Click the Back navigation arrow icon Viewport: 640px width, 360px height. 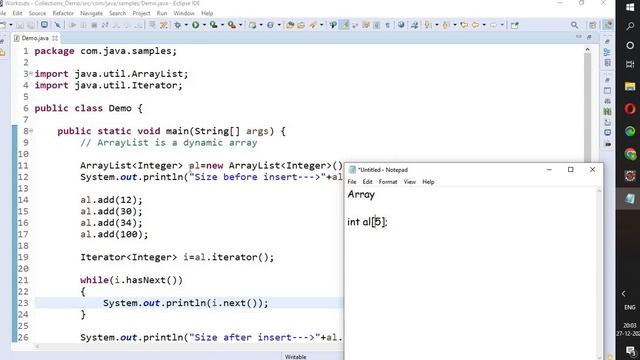tap(475, 25)
